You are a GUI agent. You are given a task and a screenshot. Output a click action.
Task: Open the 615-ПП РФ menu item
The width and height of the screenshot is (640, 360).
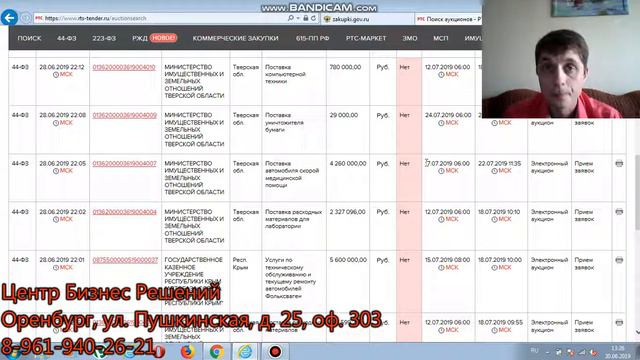[x=312, y=38]
